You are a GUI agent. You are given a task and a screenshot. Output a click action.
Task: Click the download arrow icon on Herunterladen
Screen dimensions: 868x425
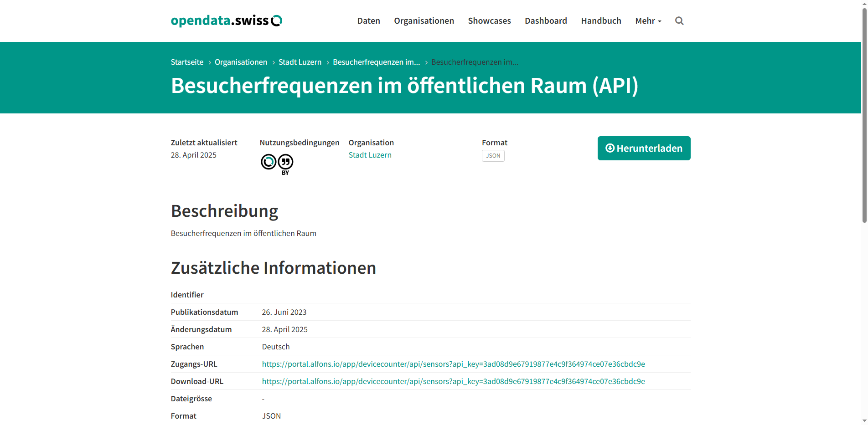[610, 148]
